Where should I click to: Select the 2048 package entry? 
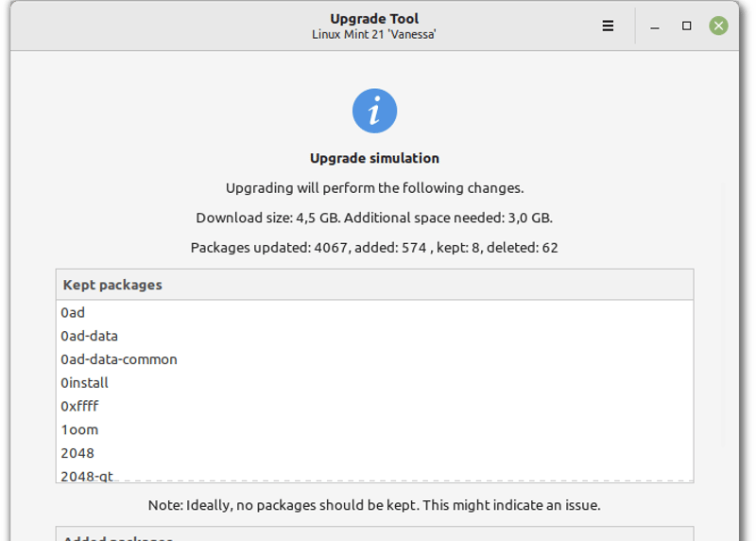coord(77,453)
